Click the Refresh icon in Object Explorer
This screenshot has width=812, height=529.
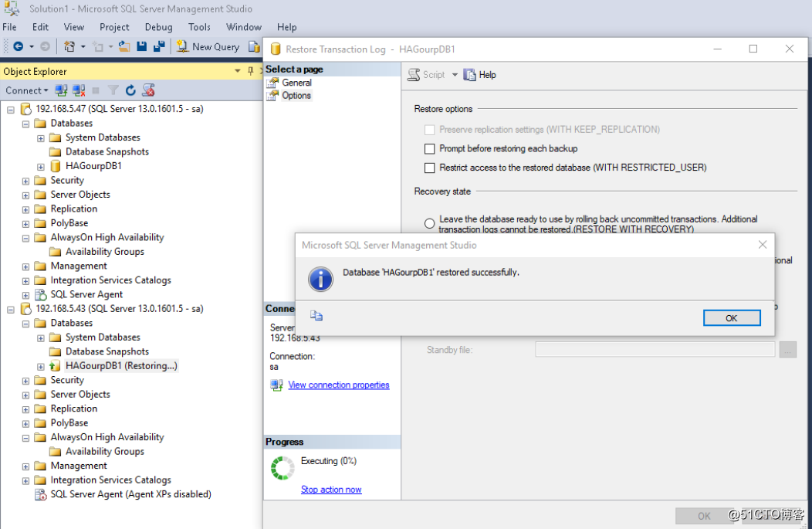click(x=130, y=90)
